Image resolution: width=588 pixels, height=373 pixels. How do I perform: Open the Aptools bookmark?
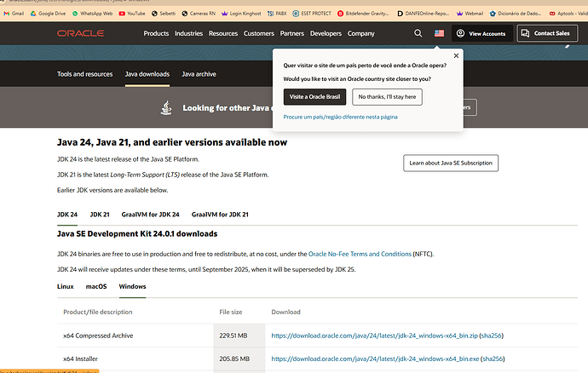[568, 14]
